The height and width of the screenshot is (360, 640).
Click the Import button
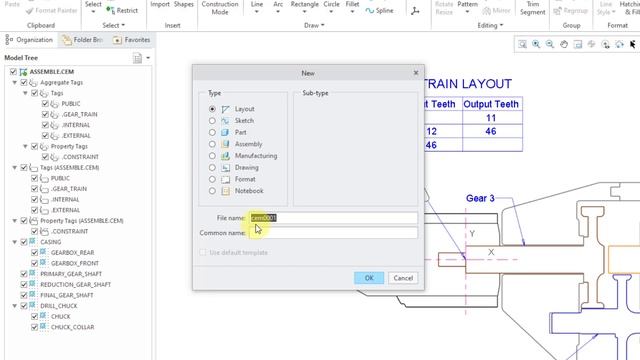pos(160,4)
